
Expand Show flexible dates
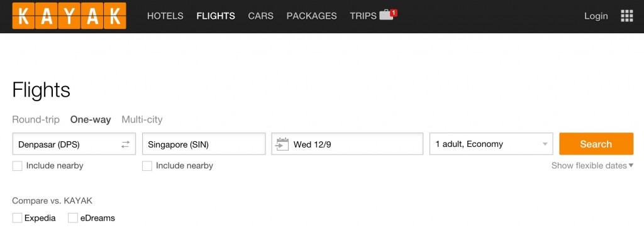tap(592, 166)
